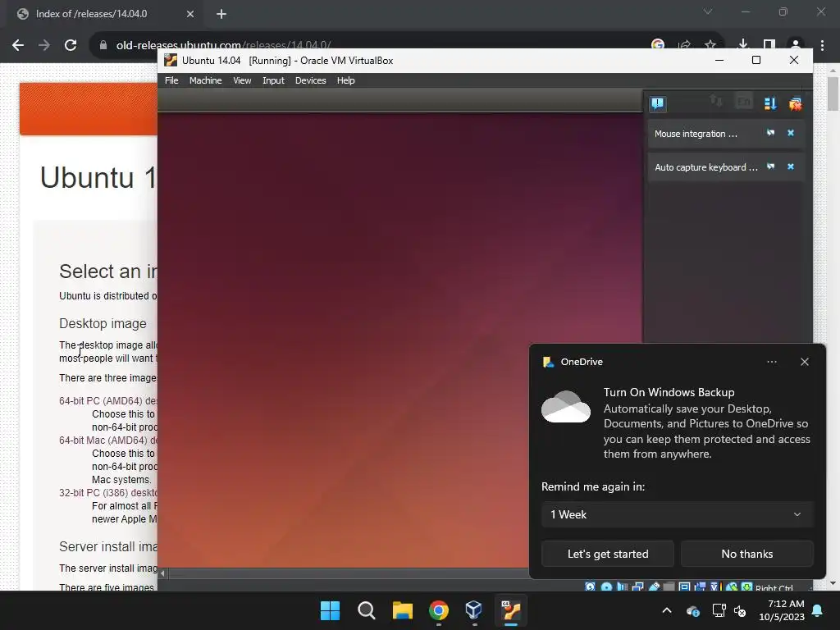Image resolution: width=840 pixels, height=630 pixels.
Task: Open Chrome side panel
Action: 769,45
